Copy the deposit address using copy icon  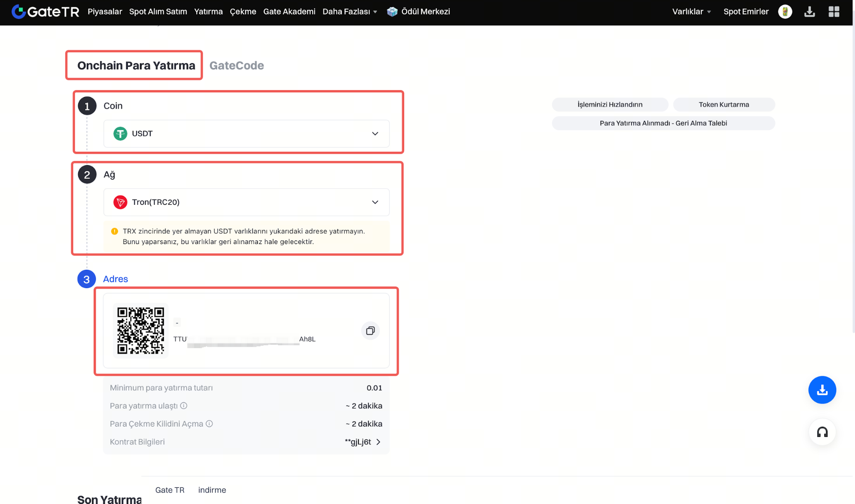click(x=370, y=330)
